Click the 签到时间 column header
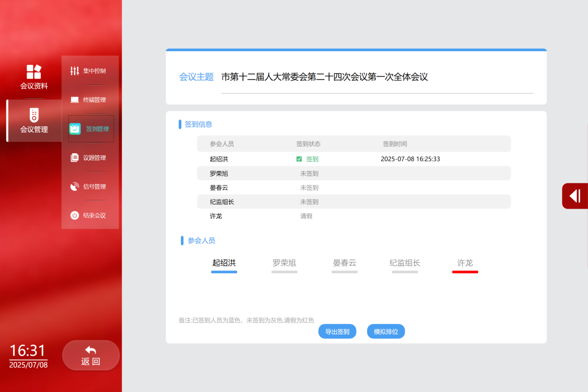 coord(395,144)
